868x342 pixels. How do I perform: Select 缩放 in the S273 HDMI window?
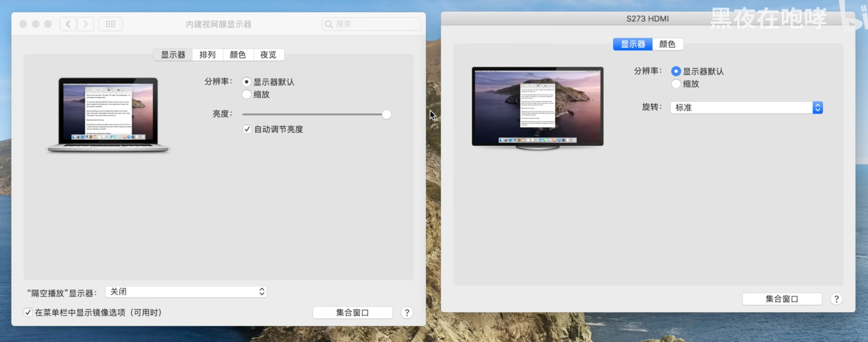point(676,84)
